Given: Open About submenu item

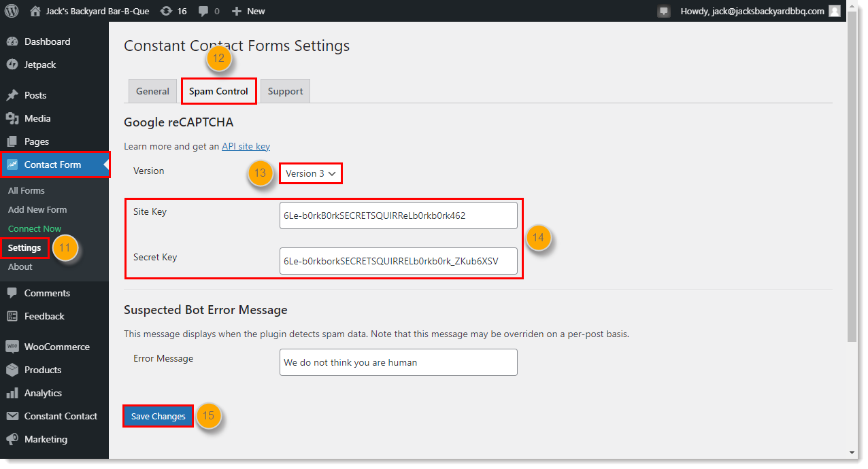Looking at the screenshot, I should (x=20, y=266).
